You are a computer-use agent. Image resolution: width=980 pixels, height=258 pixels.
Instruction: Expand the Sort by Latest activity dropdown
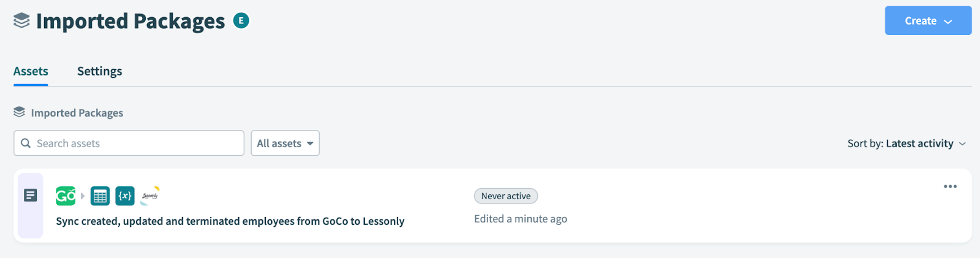pyautogui.click(x=907, y=143)
